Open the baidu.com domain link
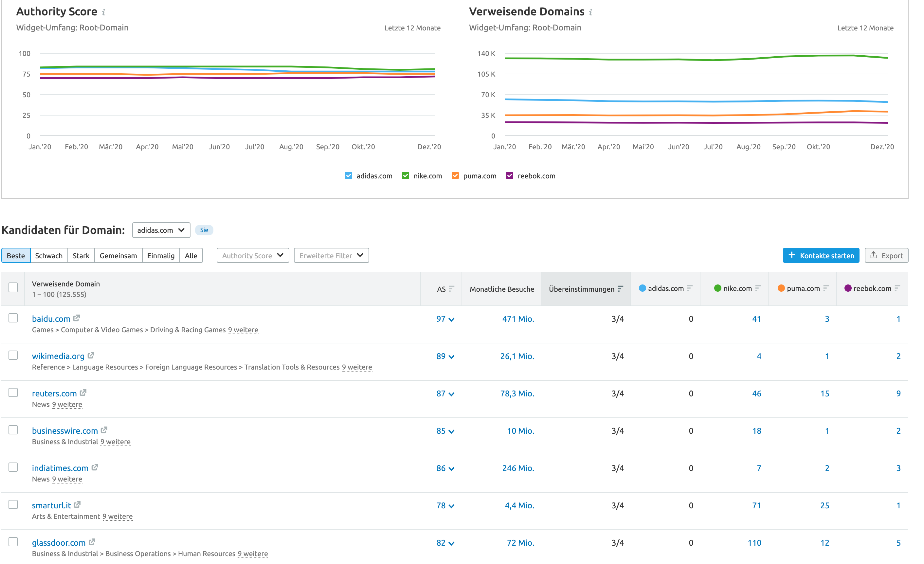 (x=51, y=319)
